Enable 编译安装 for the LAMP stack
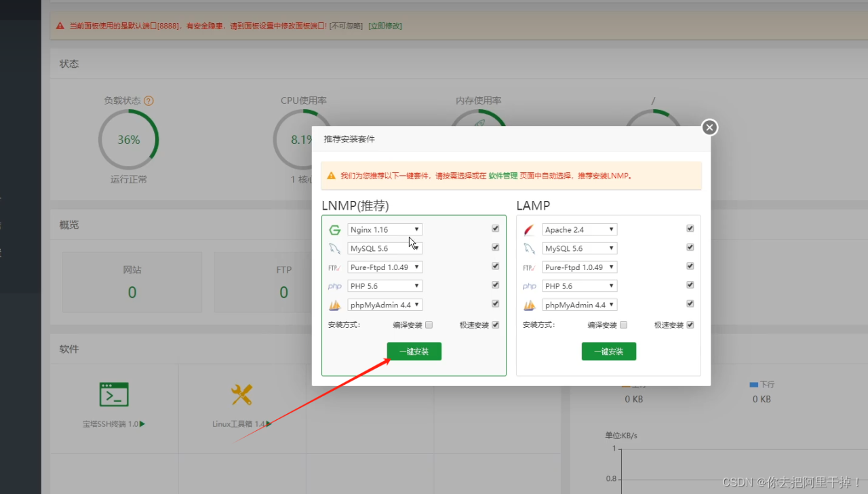Image resolution: width=868 pixels, height=494 pixels. [x=623, y=324]
